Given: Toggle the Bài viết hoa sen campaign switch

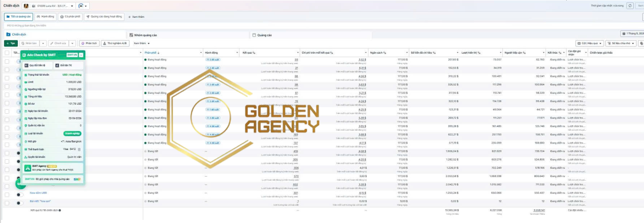Looking at the screenshot, I should (x=20, y=203).
